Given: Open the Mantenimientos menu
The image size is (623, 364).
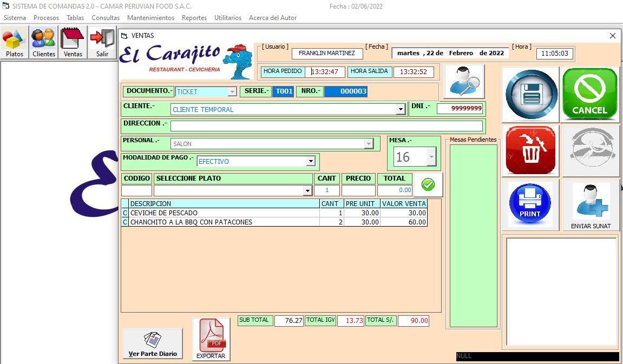Looking at the screenshot, I should 150,18.
